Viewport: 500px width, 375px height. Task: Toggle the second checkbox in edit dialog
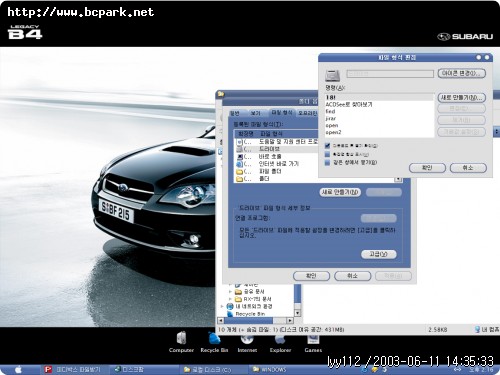click(327, 154)
